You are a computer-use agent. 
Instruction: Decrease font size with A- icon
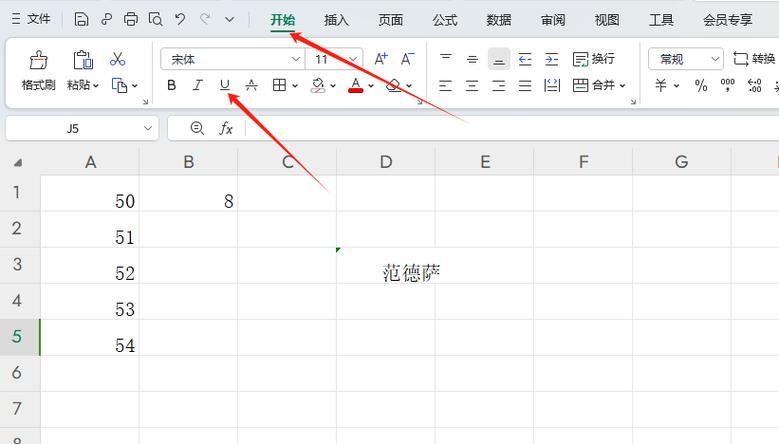coord(407,59)
